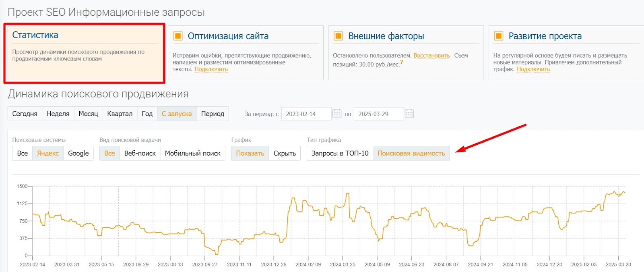Set period to Квартал

tap(120, 114)
